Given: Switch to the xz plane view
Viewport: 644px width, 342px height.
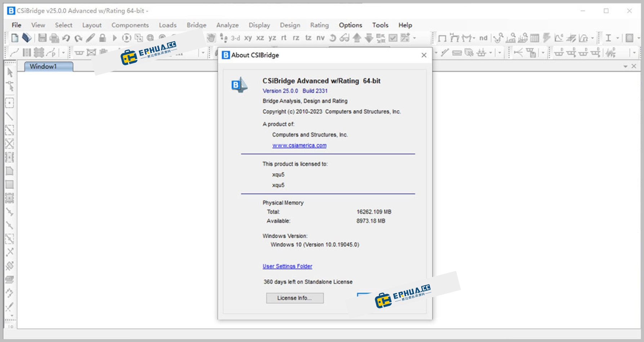Looking at the screenshot, I should pos(260,38).
